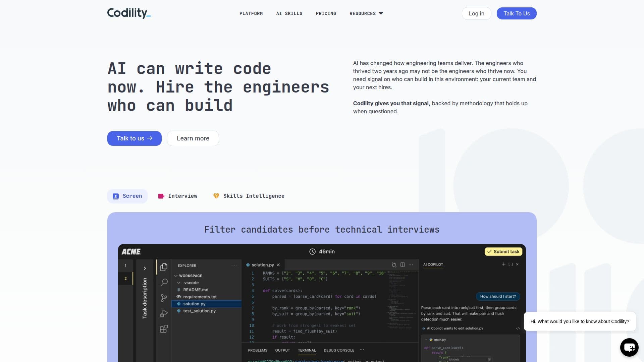The image size is (644, 362).
Task: Click the Learn more button
Action: pos(193,138)
